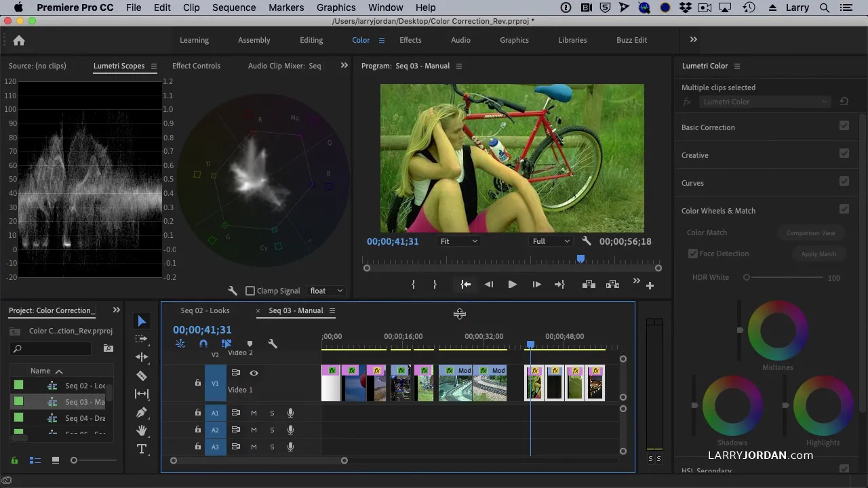Viewport: 868px width, 488px height.
Task: Open the Seq 03 - Manual panel menu
Action: click(x=332, y=310)
